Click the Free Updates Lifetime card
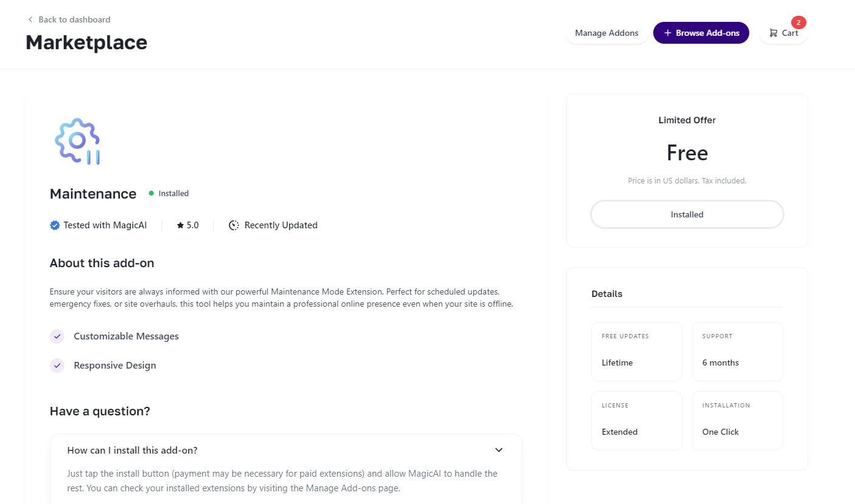855x504 pixels. click(x=636, y=352)
